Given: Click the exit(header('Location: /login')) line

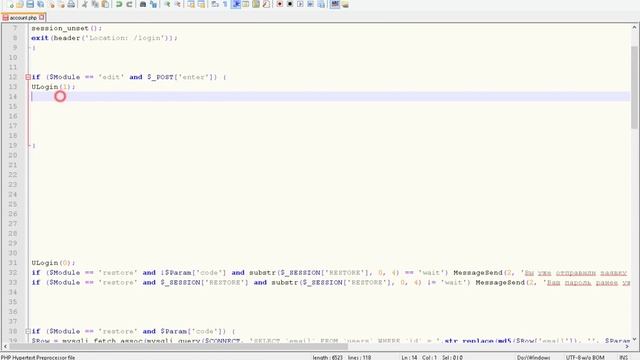Looking at the screenshot, I should pyautogui.click(x=104, y=38).
